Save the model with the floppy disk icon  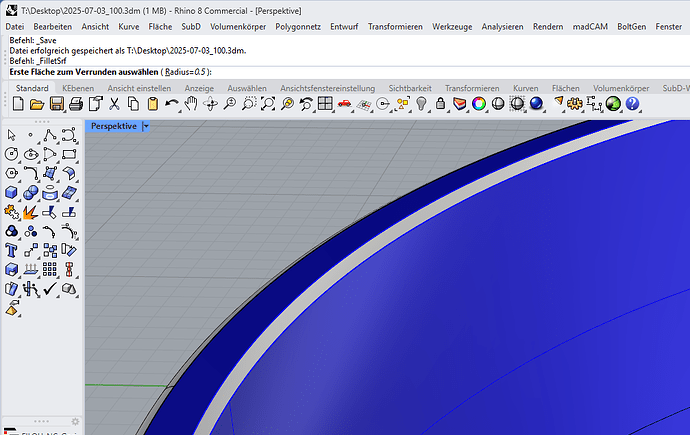pos(56,104)
